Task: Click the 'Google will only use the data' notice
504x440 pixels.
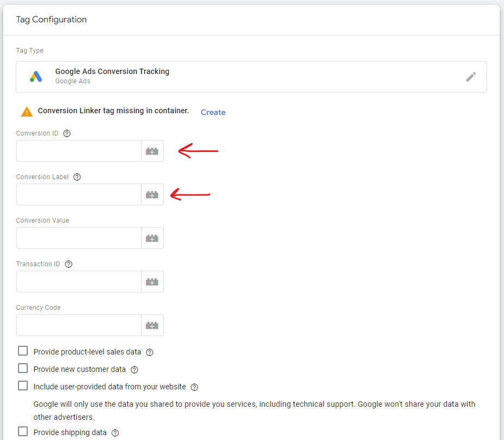Action: coord(254,411)
